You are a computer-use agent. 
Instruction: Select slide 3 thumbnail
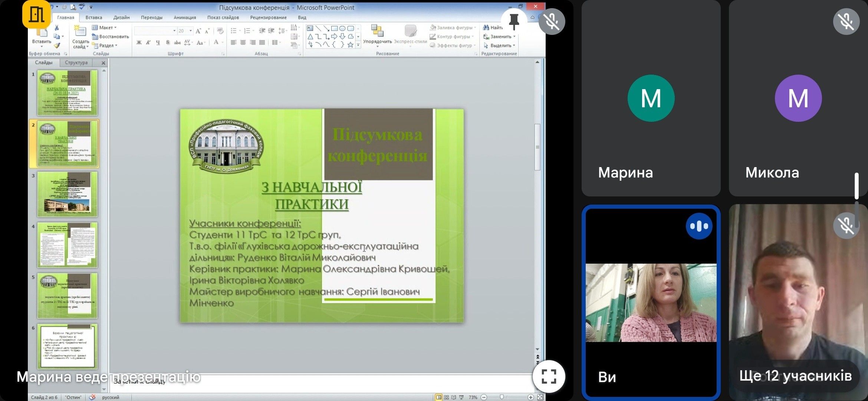(67, 194)
